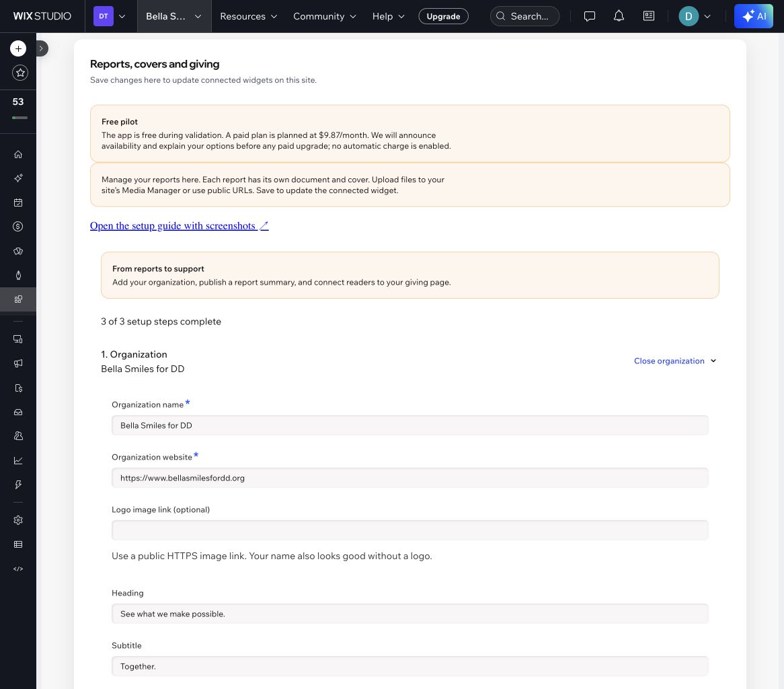Click the Wix Studio logo
The image size is (784, 689).
point(42,16)
